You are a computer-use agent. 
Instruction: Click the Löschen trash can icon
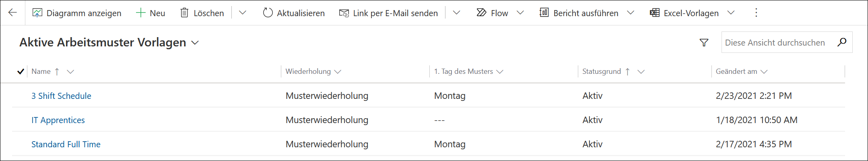click(x=184, y=13)
